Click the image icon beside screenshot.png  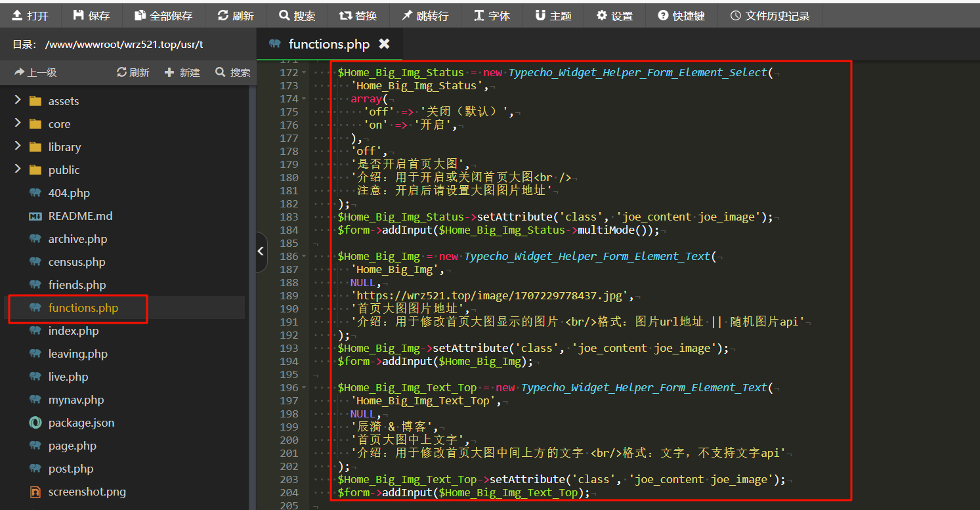point(35,492)
